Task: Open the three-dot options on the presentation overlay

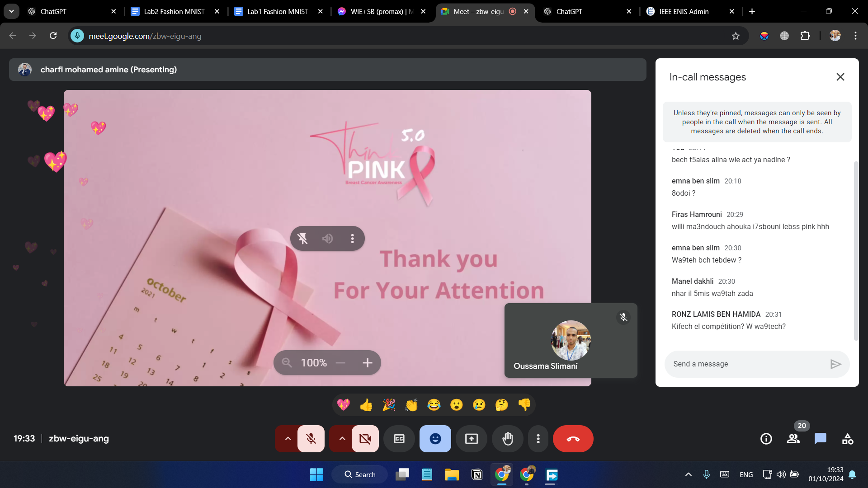Action: tap(353, 238)
